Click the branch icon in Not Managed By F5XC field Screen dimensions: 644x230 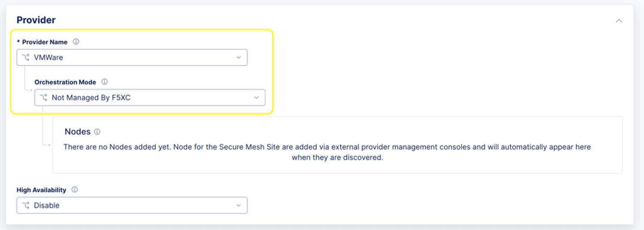pos(44,98)
